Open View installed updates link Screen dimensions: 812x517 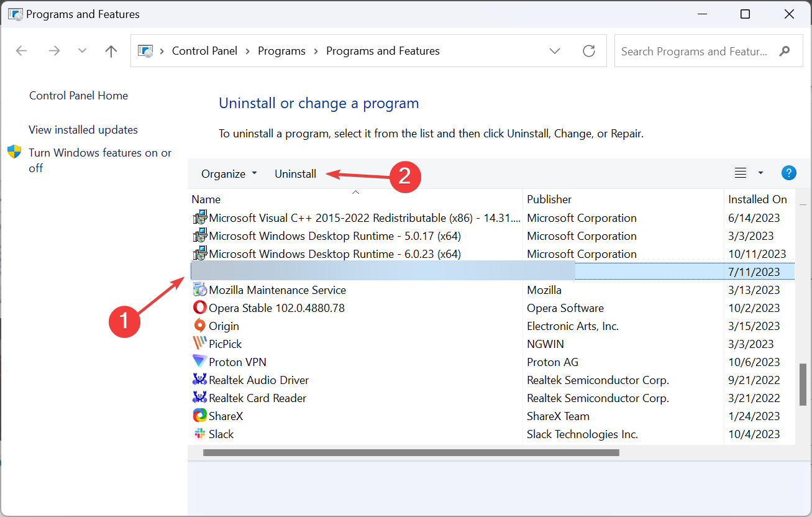83,130
